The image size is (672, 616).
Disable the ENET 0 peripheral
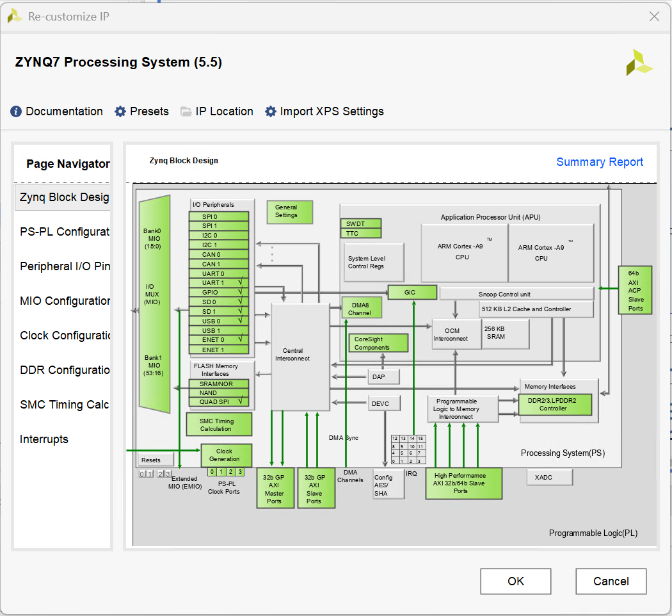[x=218, y=341]
